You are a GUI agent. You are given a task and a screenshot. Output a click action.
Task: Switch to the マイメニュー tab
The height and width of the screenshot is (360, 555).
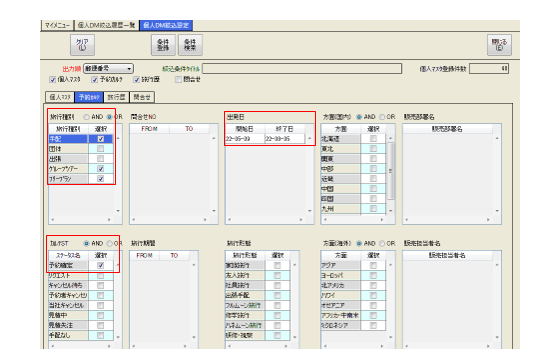point(57,25)
